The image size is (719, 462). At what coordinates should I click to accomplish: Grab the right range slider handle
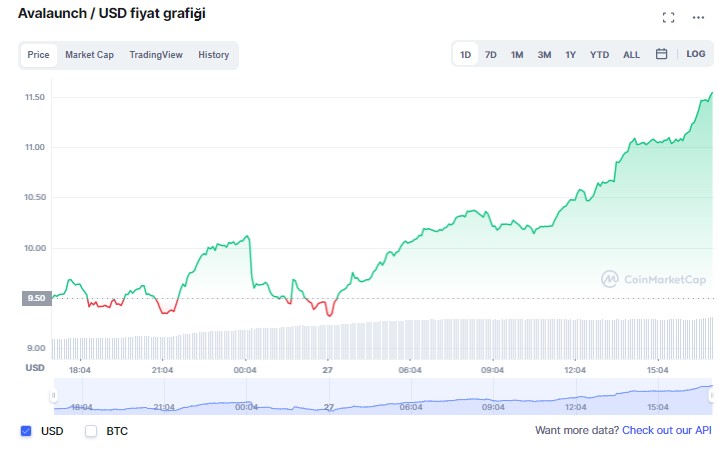712,395
